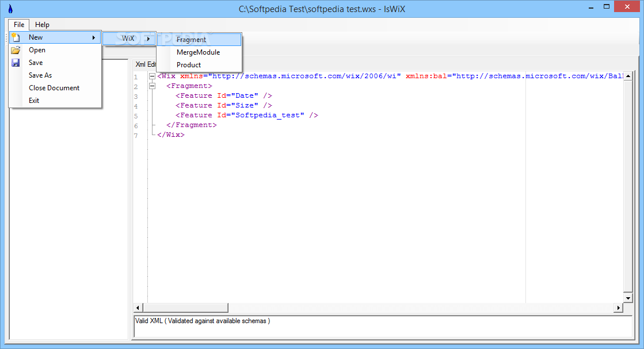
Task: Select Close Document menu entry
Action: 55,88
